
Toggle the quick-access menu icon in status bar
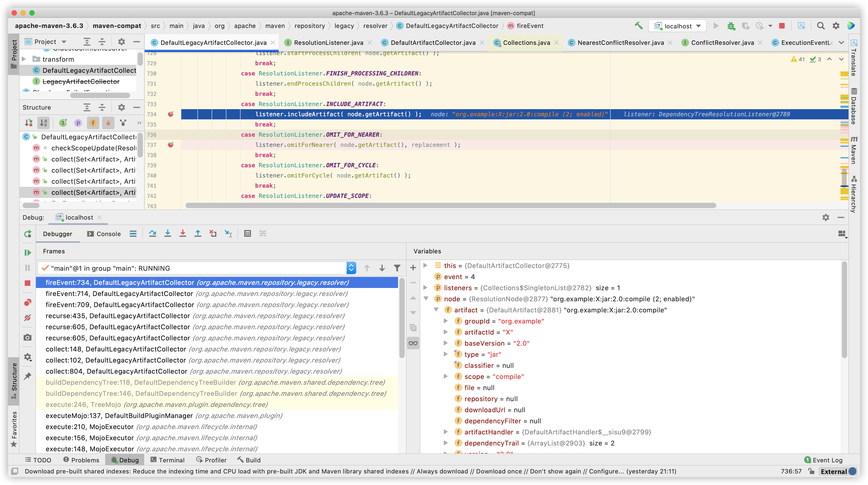15,471
